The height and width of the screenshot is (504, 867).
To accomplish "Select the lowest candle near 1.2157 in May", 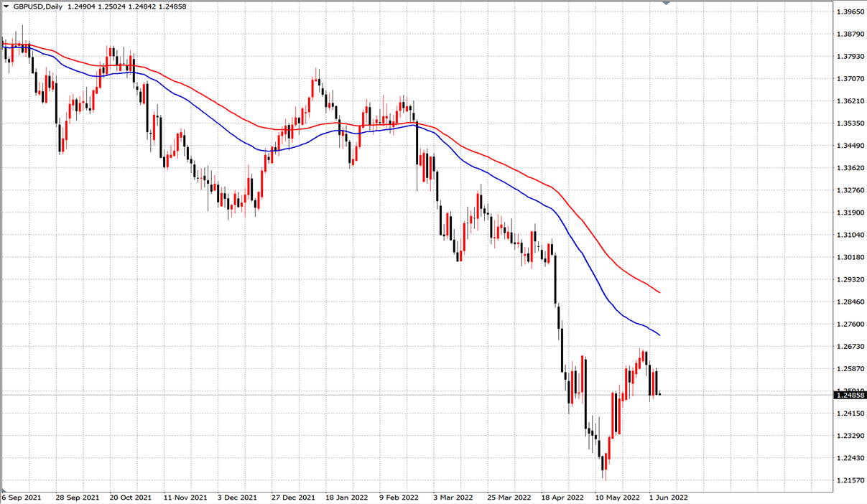I will (604, 465).
